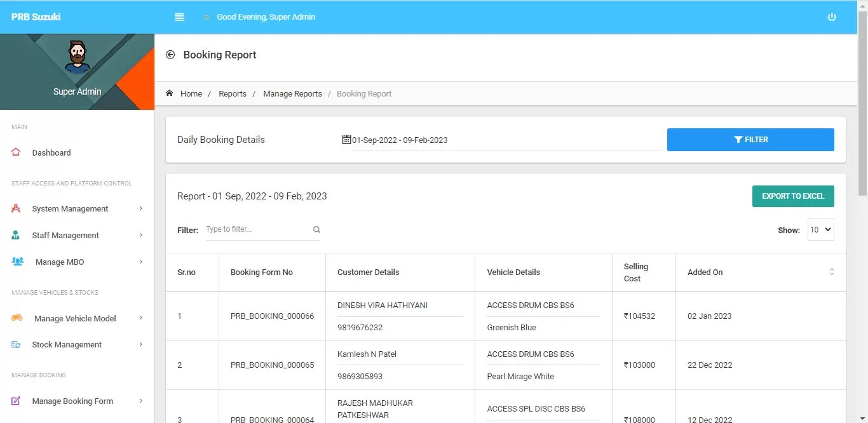Click ACCESS SPL DISC CBS BS6 text
Screen dimensions: 868x423
tap(536, 409)
